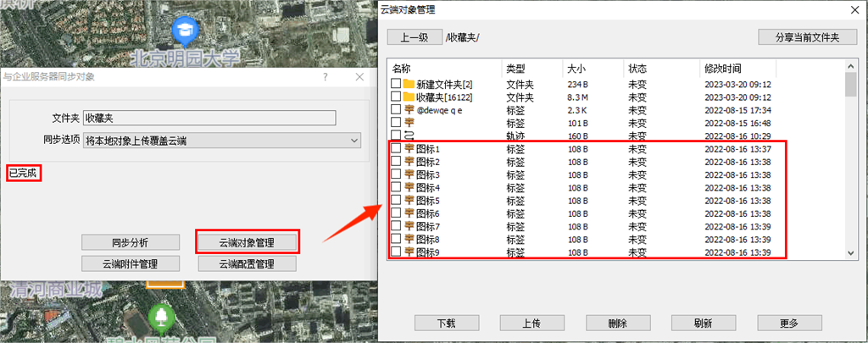Click the @dewqe q e label icon
The image size is (868, 343).
(x=409, y=110)
